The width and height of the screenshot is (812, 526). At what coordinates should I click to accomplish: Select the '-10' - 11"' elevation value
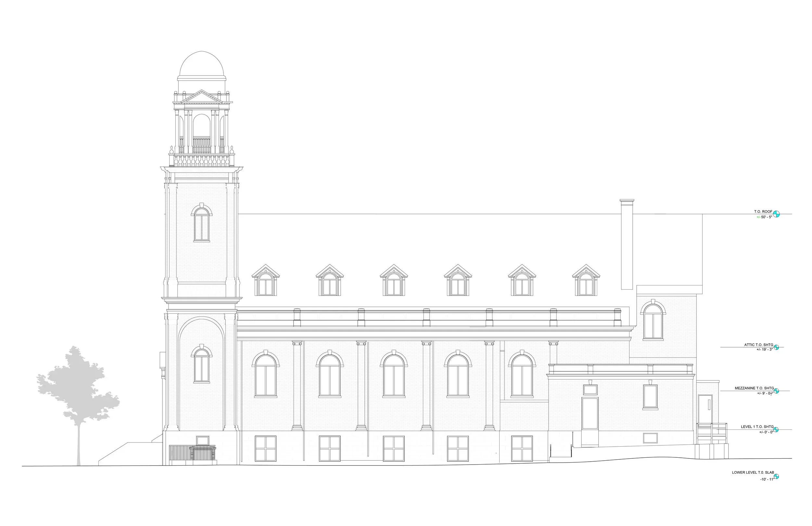click(x=767, y=480)
